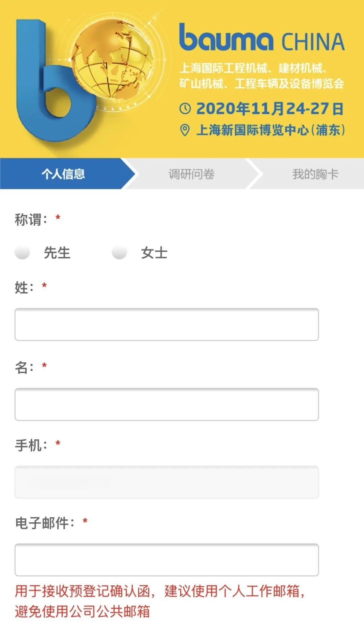Switch to the 调研问卷 step tab
This screenshot has width=364, height=632.
tap(191, 174)
